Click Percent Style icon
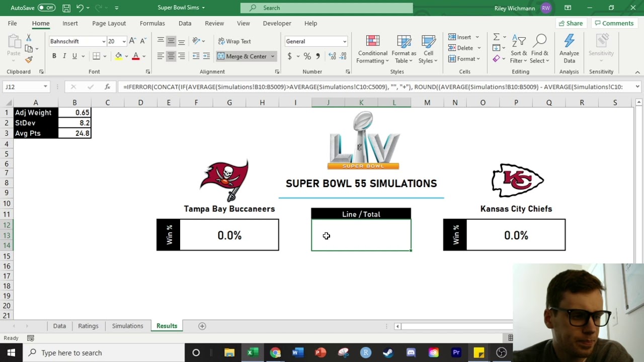Screen dimensions: 644x362 coord(307,56)
